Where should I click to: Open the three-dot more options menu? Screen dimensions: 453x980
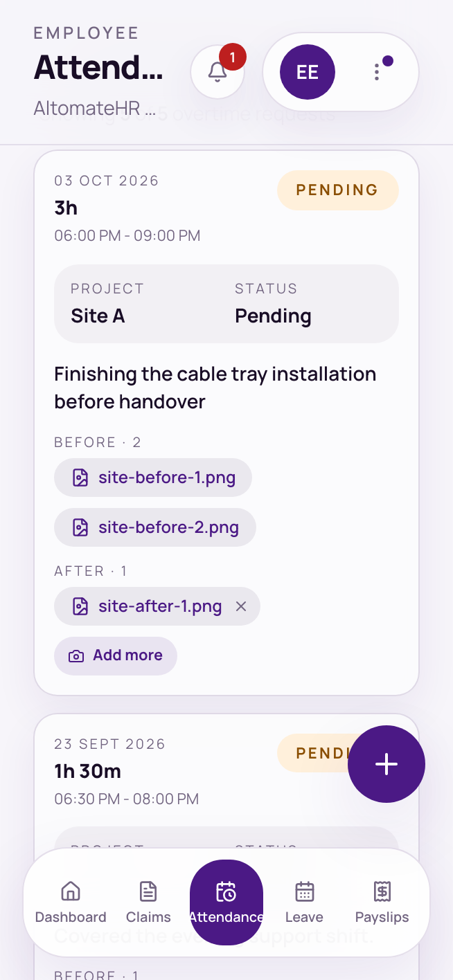tap(377, 72)
